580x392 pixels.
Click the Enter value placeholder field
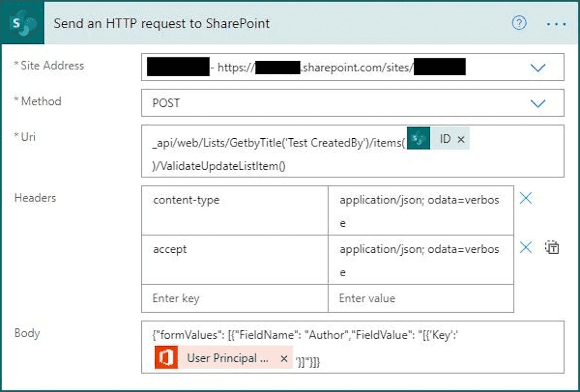click(x=421, y=298)
